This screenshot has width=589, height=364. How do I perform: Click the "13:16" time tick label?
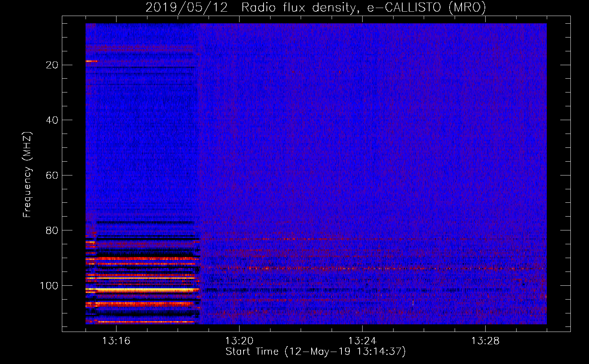click(x=116, y=341)
